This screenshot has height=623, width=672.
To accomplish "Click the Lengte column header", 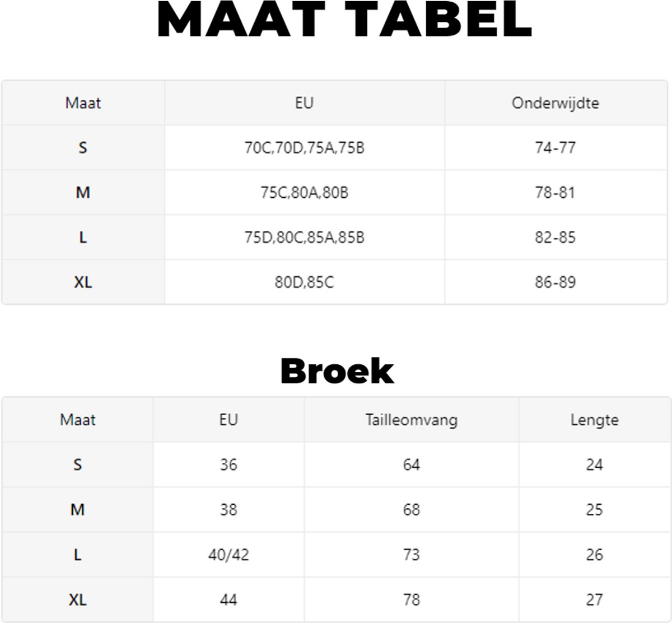I will point(594,420).
